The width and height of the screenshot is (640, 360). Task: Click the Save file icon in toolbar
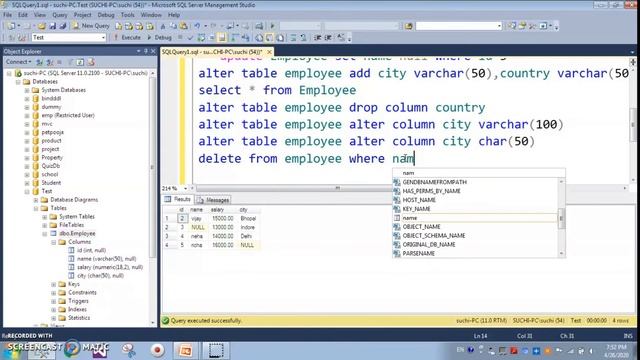(x=52, y=26)
